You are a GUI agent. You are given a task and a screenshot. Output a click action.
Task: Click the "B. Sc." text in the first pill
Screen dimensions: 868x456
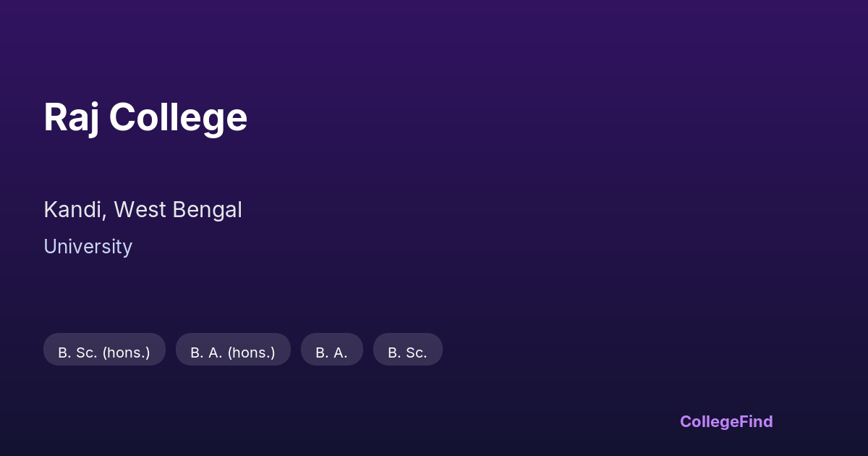pyautogui.click(x=77, y=352)
